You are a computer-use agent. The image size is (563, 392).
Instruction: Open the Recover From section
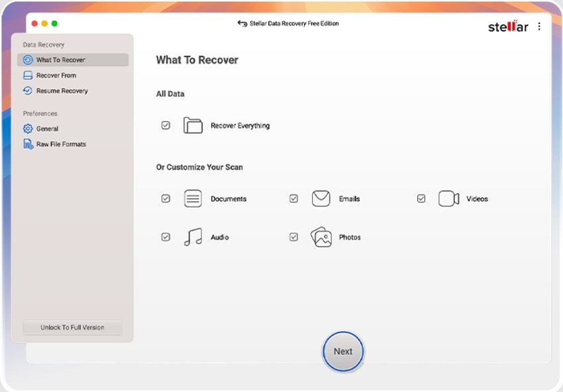(x=73, y=75)
